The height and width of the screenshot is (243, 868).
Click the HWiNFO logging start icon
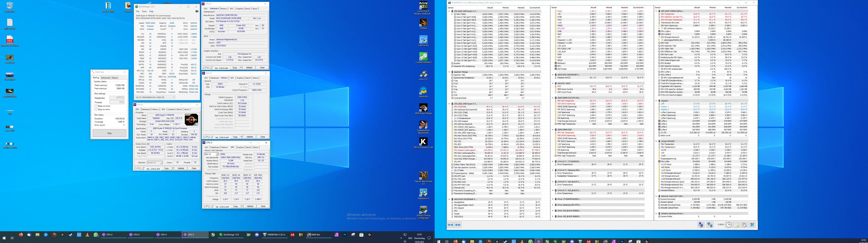tap(737, 225)
